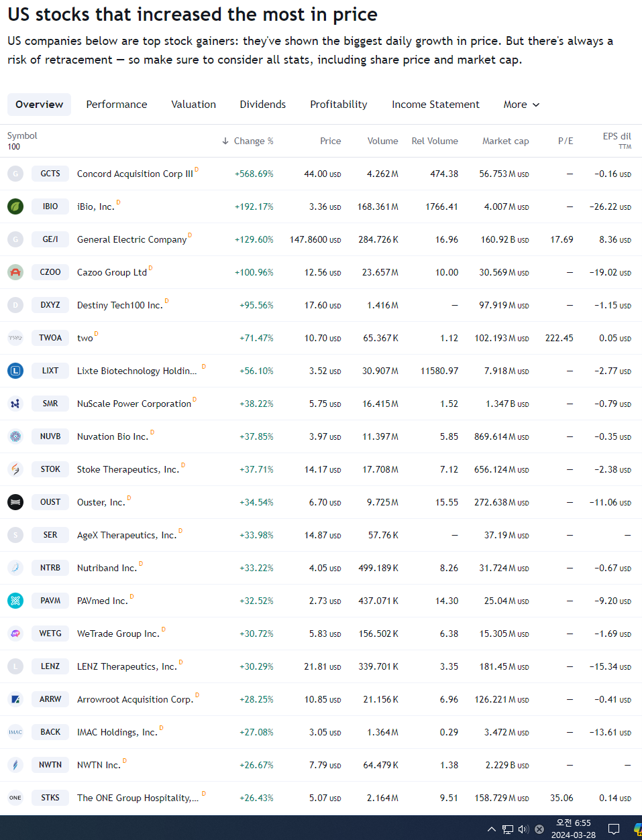Click the GE/I company logo icon
Screen dimensions: 642x840
tap(15, 239)
